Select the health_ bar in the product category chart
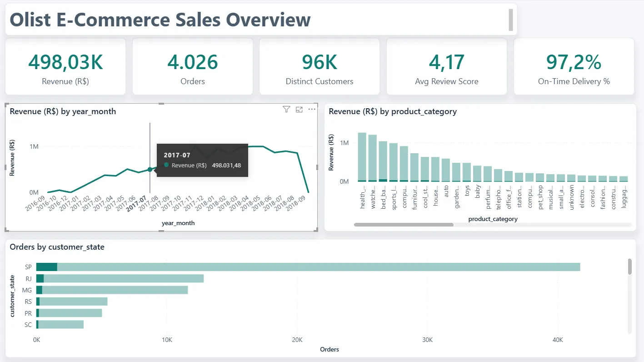644x362 pixels. 362,157
